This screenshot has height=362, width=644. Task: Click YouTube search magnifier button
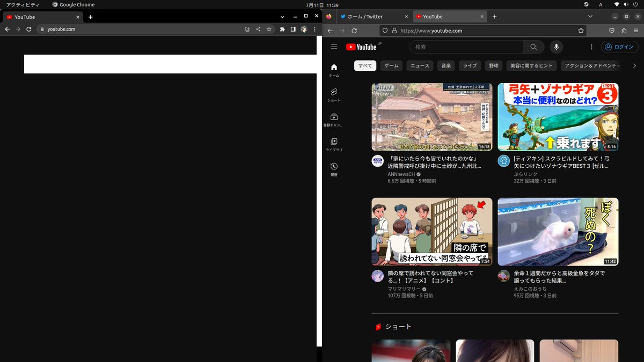point(533,47)
